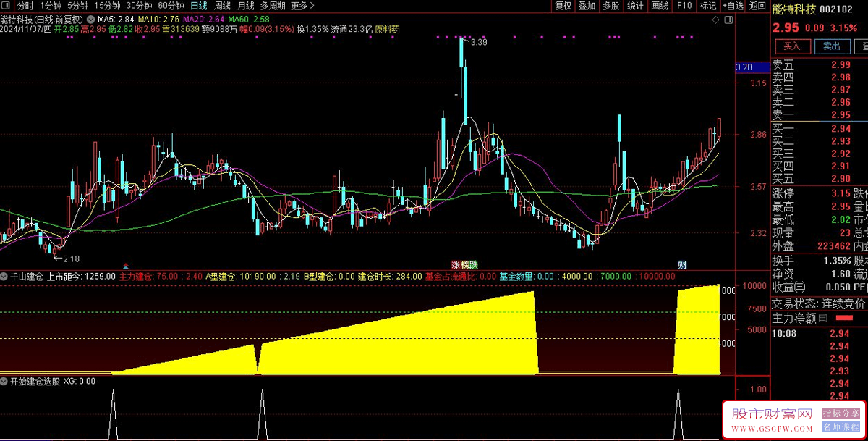Switch to the 1分钟 period tab
This screenshot has width=868, height=441.
click(x=51, y=6)
